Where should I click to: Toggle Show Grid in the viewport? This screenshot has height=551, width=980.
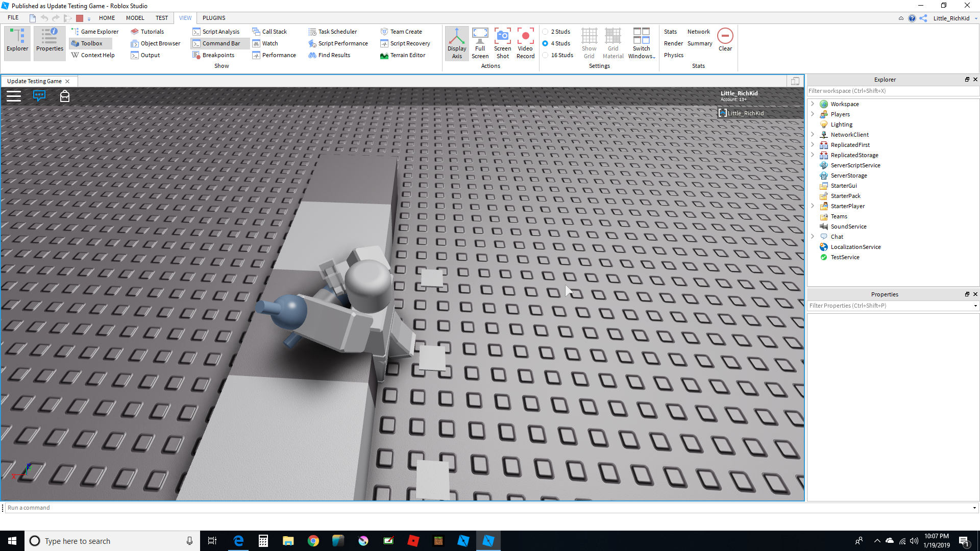589,43
